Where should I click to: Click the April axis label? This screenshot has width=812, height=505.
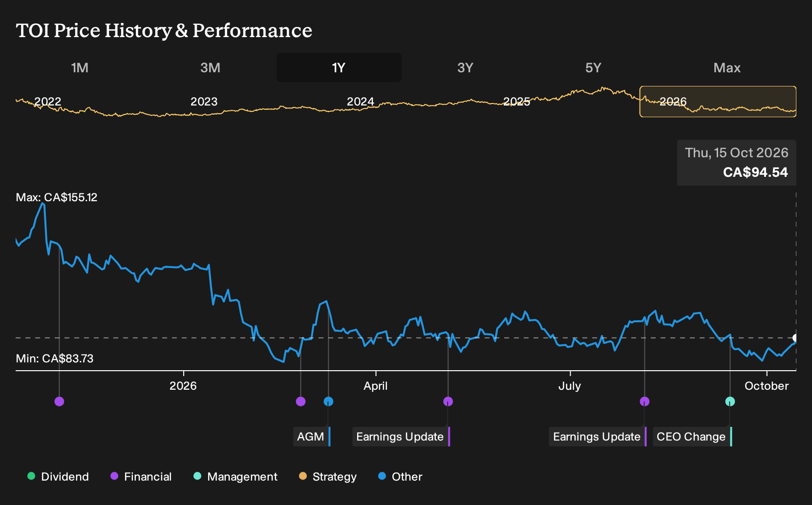(375, 386)
